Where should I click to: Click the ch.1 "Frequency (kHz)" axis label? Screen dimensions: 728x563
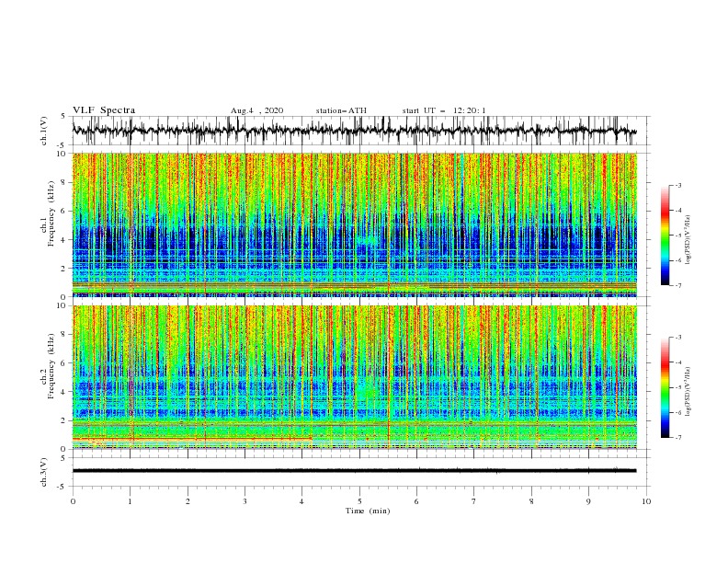coord(51,212)
